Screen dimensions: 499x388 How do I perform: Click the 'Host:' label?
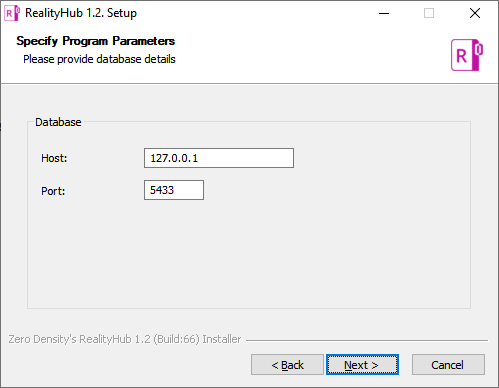tap(54, 158)
